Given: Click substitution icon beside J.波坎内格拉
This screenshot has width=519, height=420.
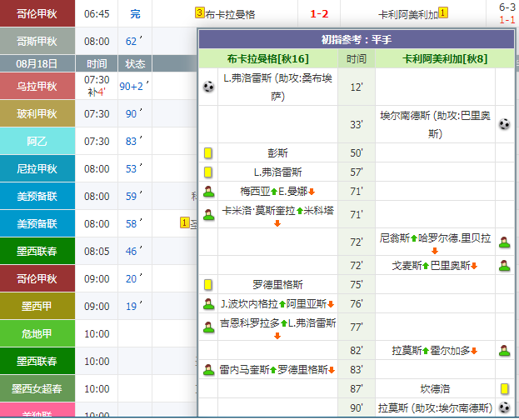Looking at the screenshot, I should click(x=208, y=303).
